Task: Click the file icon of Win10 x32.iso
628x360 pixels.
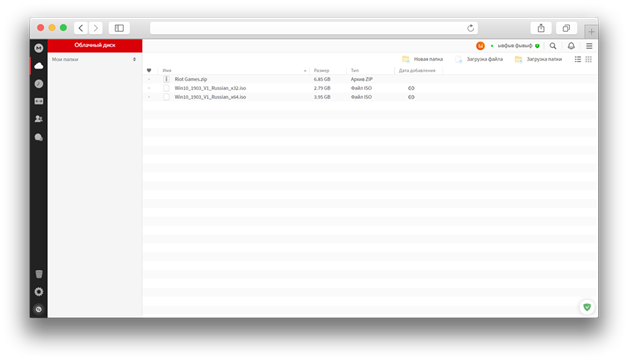Action: point(166,88)
